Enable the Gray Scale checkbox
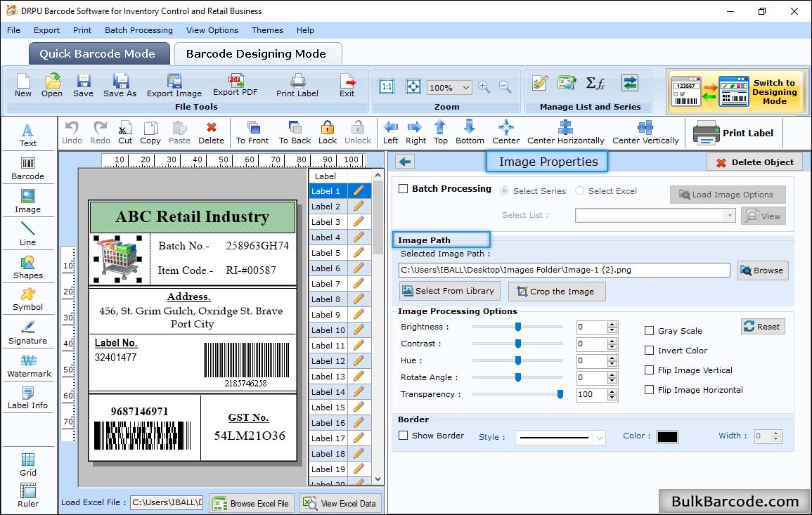The height and width of the screenshot is (515, 812). pyautogui.click(x=649, y=331)
